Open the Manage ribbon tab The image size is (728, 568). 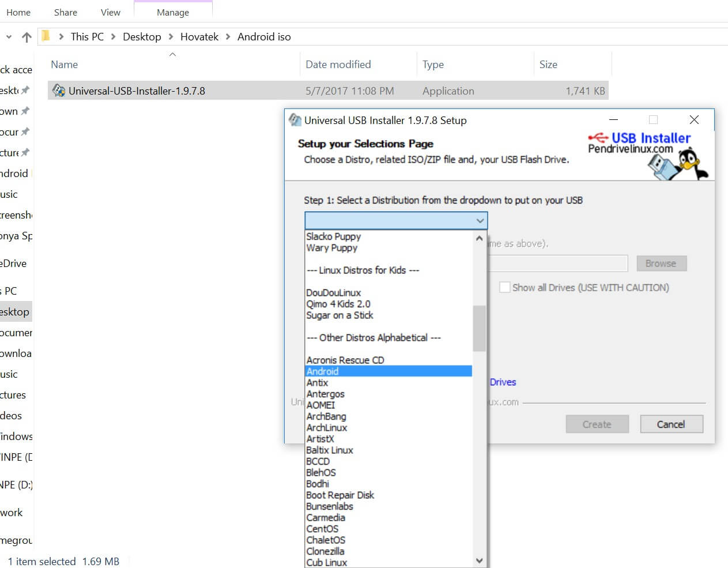click(173, 12)
